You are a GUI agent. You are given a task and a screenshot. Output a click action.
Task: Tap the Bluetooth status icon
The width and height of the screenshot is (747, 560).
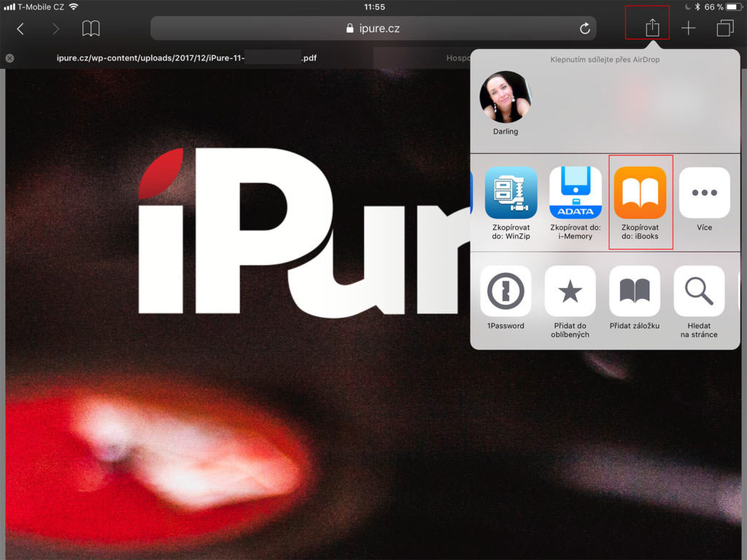697,7
